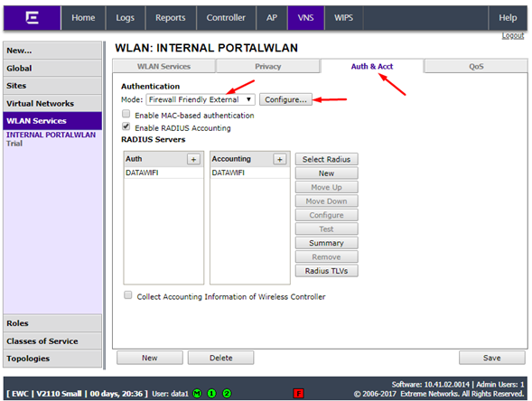Click the Remove button

point(326,256)
